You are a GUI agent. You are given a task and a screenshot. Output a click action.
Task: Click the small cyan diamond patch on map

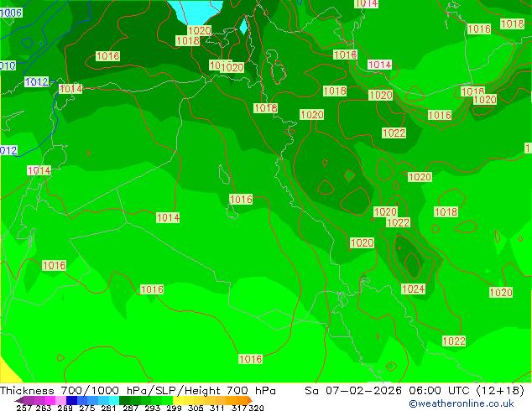(x=243, y=26)
